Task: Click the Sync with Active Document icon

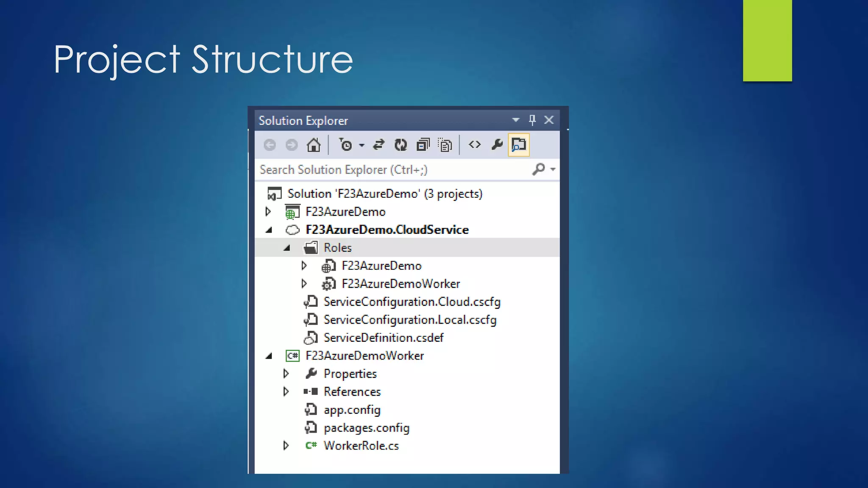Action: pos(378,145)
